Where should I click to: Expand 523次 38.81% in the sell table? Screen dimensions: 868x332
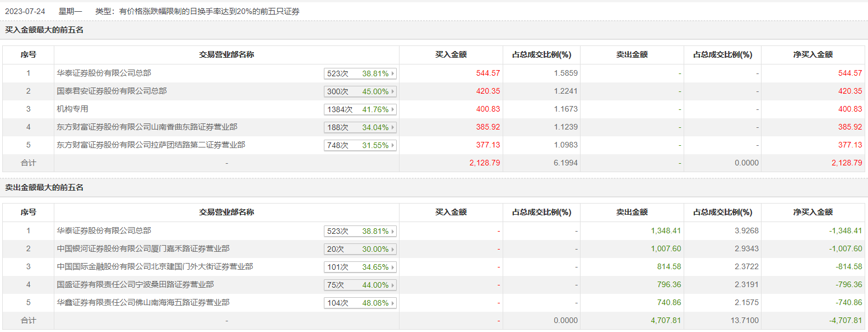(x=360, y=231)
